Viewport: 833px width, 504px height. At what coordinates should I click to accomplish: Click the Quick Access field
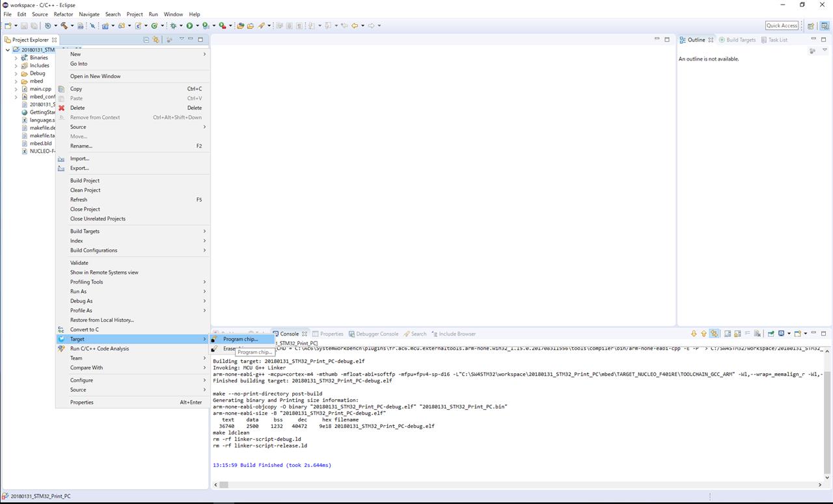782,25
